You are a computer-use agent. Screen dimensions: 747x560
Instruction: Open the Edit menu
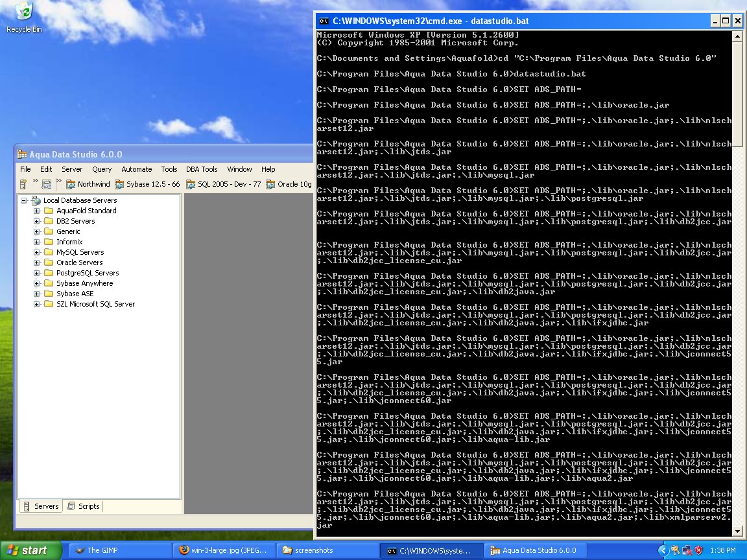click(46, 169)
